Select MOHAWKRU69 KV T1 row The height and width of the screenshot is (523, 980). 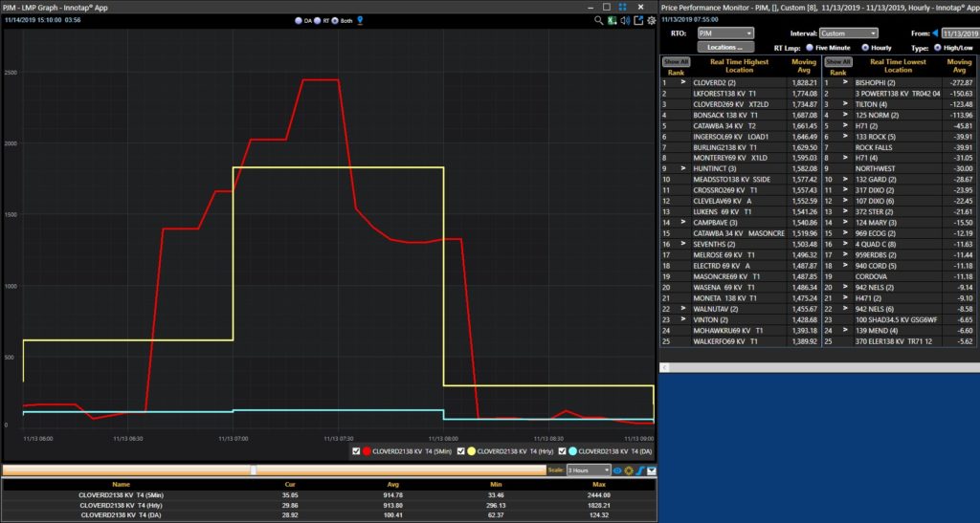click(740, 330)
